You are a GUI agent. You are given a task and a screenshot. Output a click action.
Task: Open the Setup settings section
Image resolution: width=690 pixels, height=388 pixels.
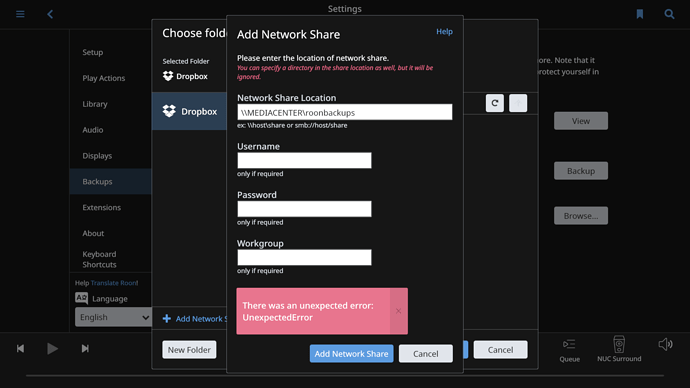pyautogui.click(x=92, y=52)
